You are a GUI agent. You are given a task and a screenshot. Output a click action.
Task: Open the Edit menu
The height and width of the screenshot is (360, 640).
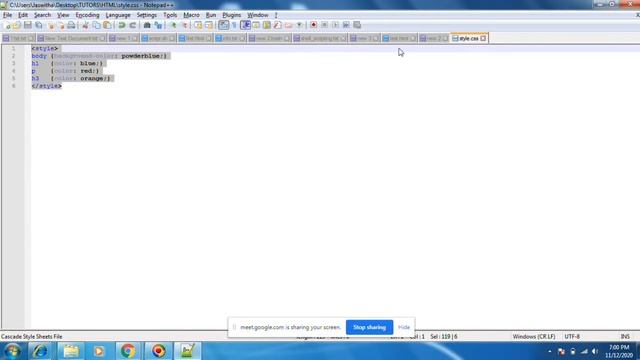(23, 15)
